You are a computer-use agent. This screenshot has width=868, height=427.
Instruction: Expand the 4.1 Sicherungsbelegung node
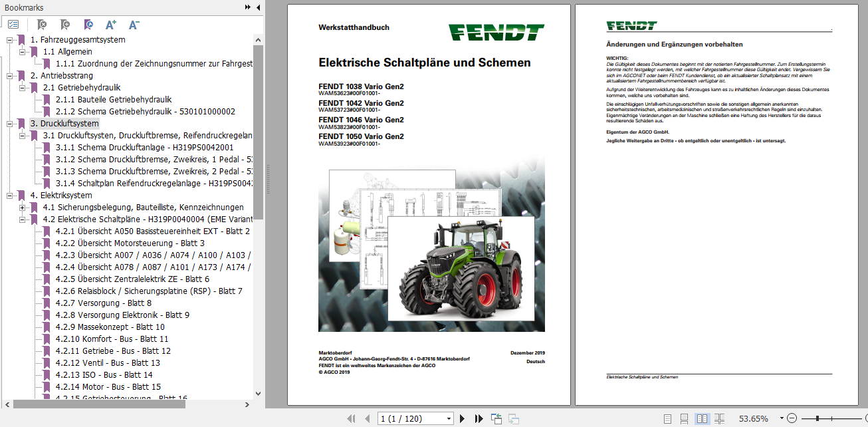pyautogui.click(x=23, y=208)
